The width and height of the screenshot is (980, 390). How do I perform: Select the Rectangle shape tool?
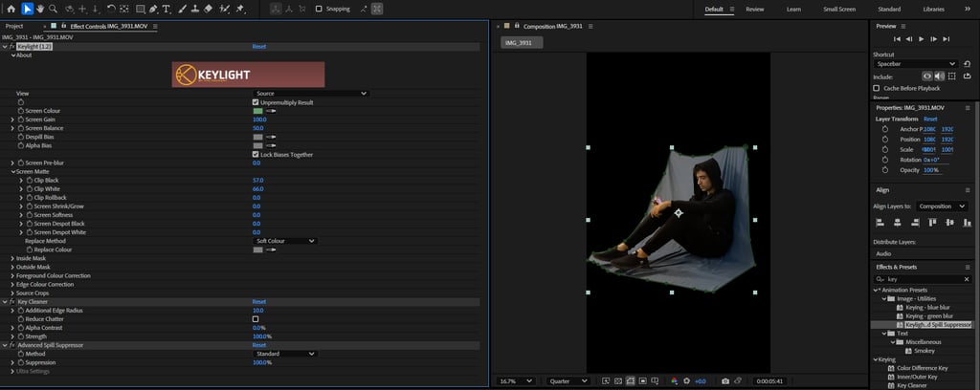(x=140, y=9)
